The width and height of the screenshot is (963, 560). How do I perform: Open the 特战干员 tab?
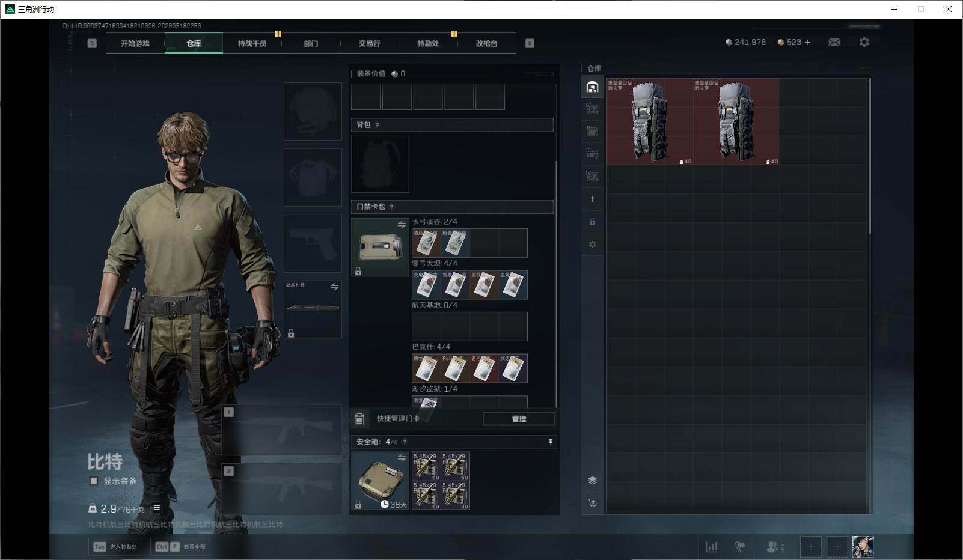point(252,43)
